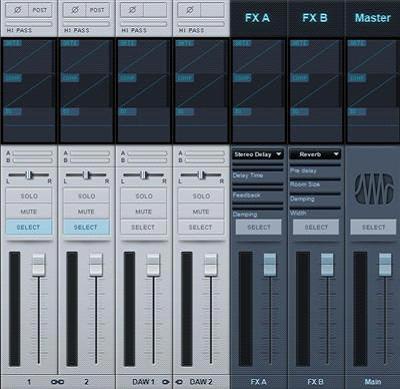
Task: Click the channel 1 pan knob
Action: click(x=29, y=174)
